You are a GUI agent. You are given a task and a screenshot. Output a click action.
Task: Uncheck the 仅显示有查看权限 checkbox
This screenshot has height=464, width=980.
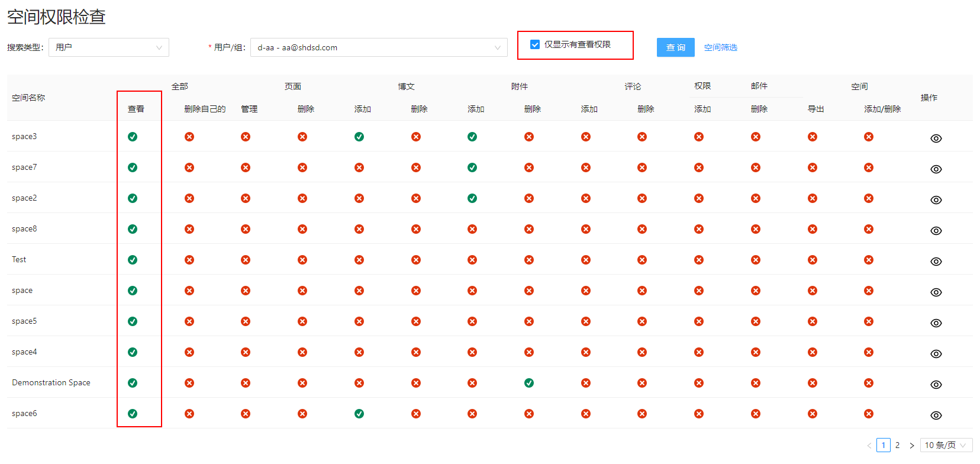[535, 44]
